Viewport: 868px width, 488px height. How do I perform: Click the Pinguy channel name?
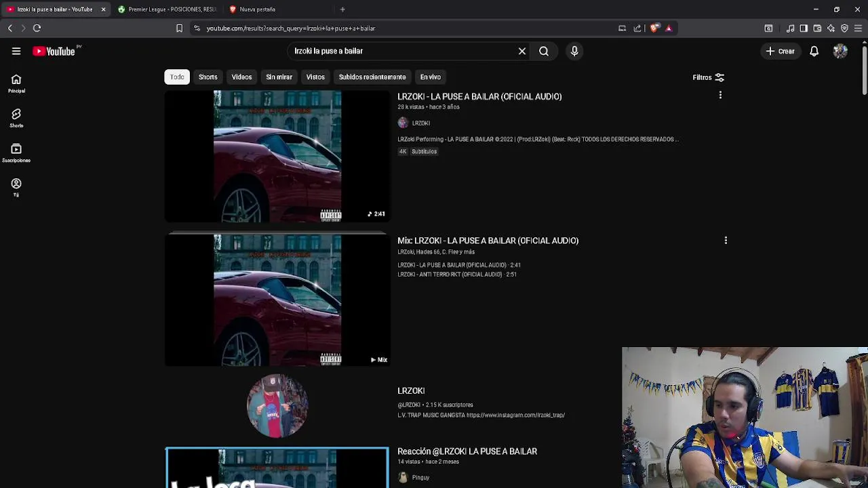420,478
